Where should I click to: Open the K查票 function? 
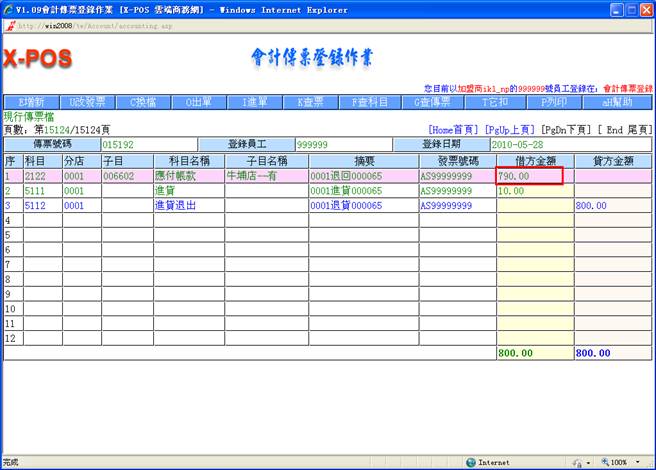(x=312, y=102)
